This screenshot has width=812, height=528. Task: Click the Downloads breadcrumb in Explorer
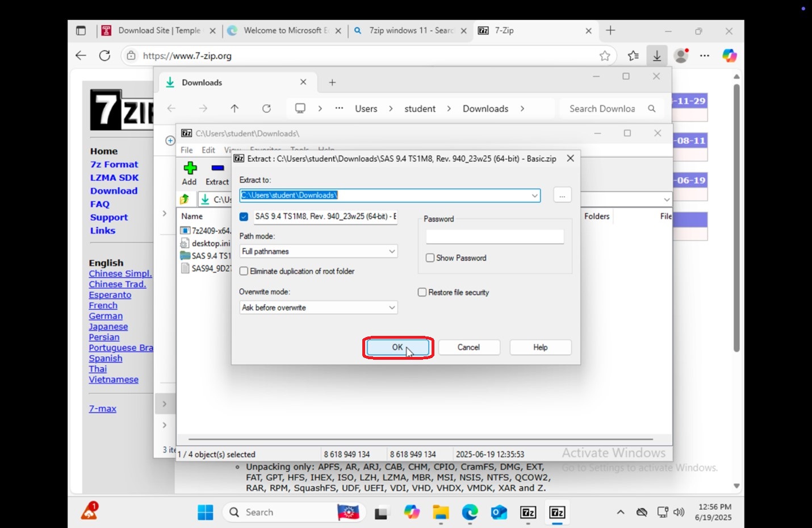pyautogui.click(x=485, y=109)
